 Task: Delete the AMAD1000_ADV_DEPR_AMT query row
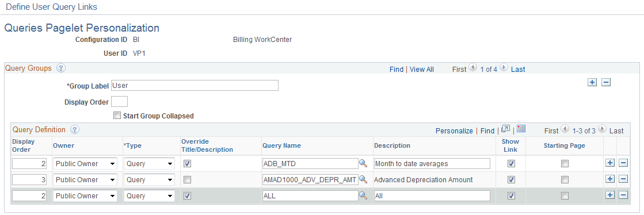click(623, 179)
